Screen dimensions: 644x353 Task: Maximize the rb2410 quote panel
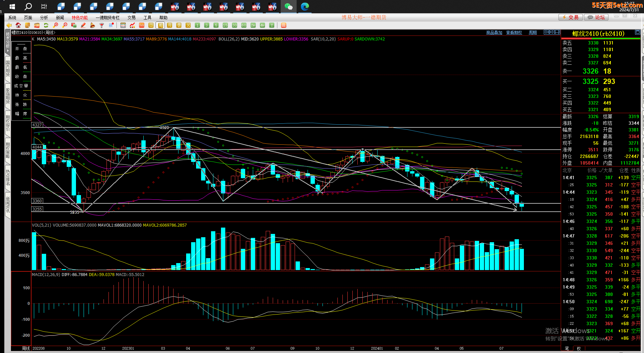point(637,32)
